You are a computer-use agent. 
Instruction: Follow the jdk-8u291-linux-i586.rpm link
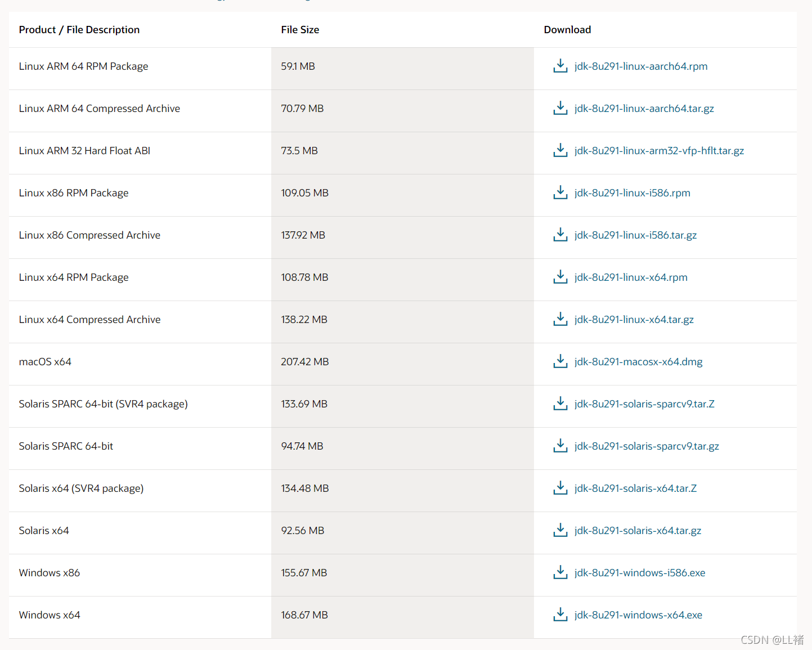(632, 193)
